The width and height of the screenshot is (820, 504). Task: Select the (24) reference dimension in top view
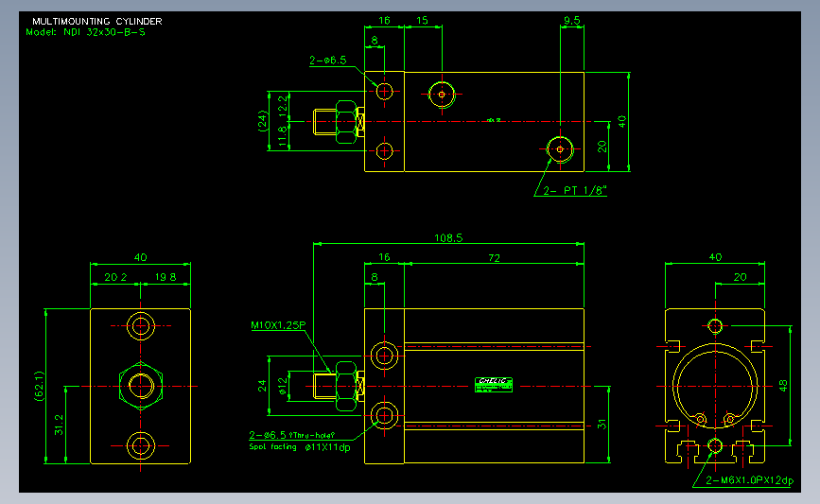[x=263, y=121]
